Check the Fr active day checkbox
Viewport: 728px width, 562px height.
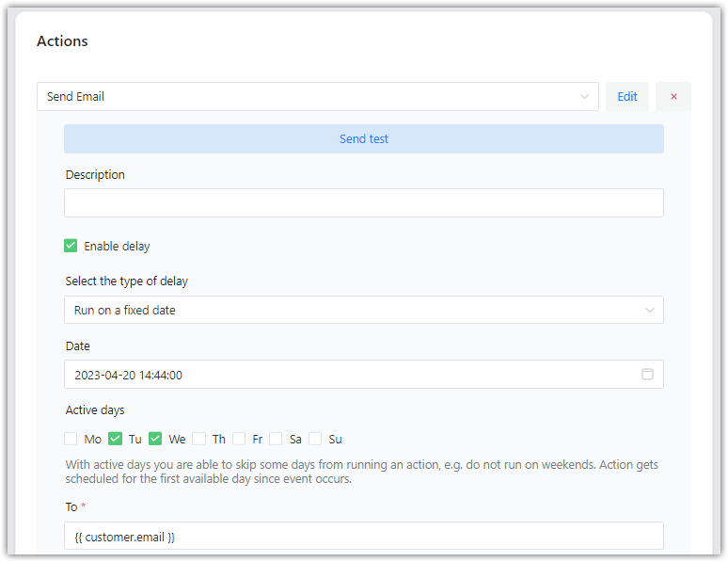(x=239, y=439)
